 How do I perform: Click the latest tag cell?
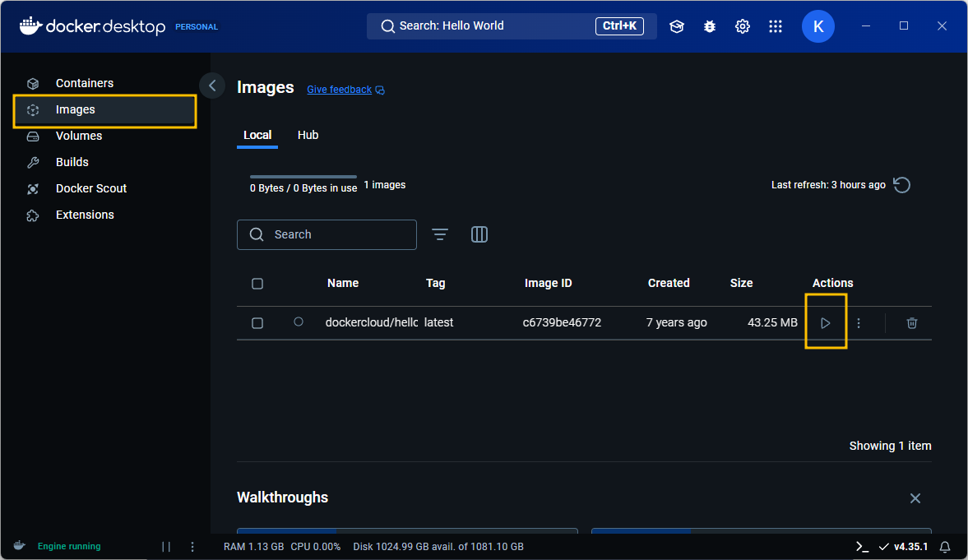click(x=439, y=323)
